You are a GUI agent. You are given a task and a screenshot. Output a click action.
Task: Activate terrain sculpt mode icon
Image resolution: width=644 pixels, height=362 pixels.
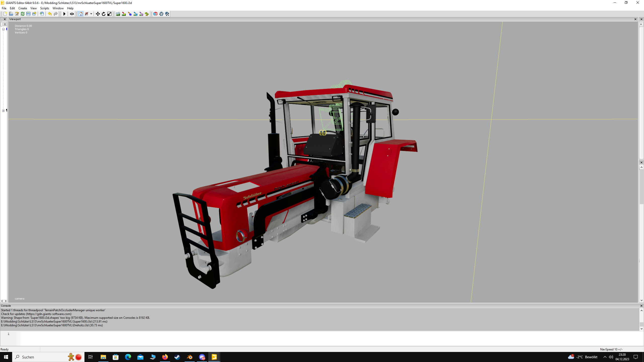click(x=118, y=14)
